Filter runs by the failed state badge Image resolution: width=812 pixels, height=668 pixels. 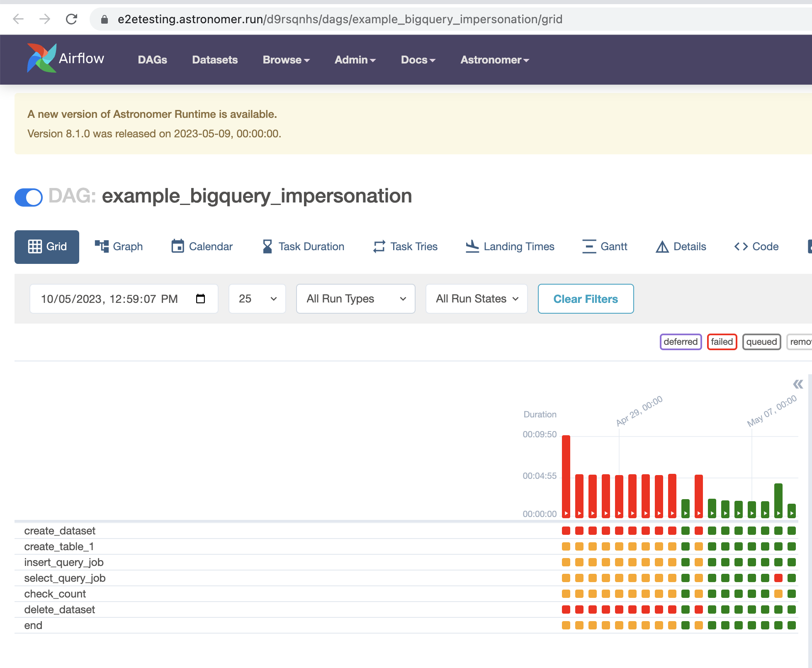722,342
